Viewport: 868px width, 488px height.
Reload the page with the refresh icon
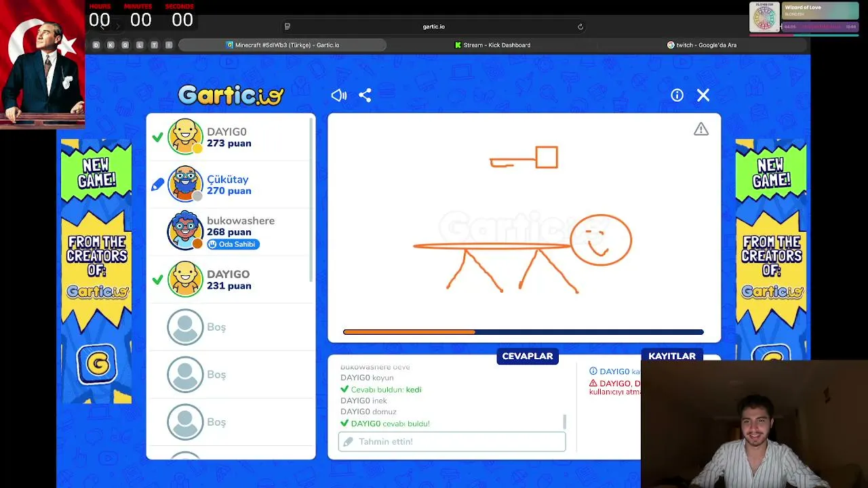click(x=580, y=26)
